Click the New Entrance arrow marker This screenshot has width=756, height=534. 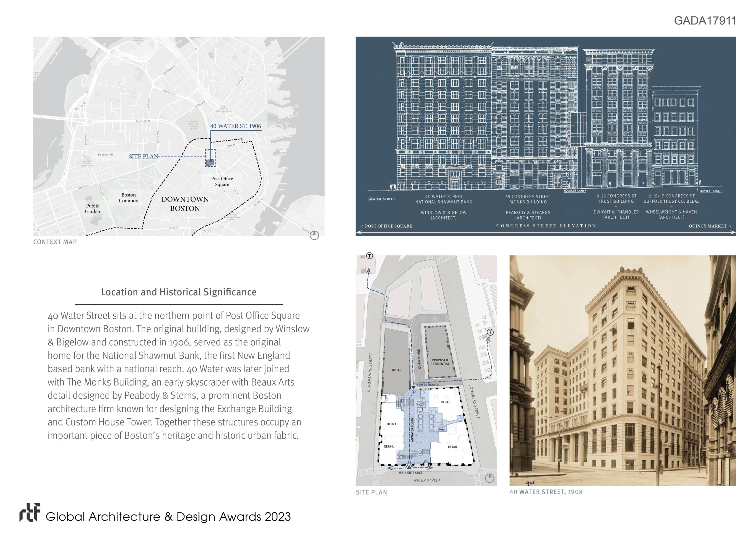point(413,388)
